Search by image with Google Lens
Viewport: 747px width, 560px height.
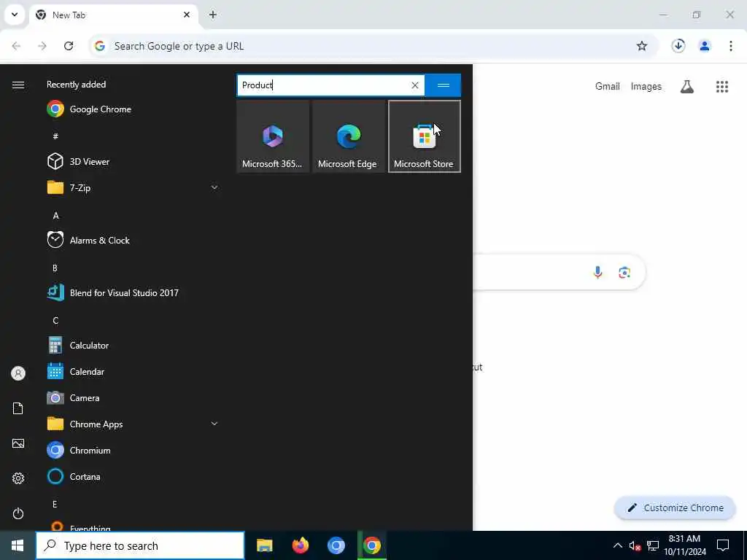(624, 272)
